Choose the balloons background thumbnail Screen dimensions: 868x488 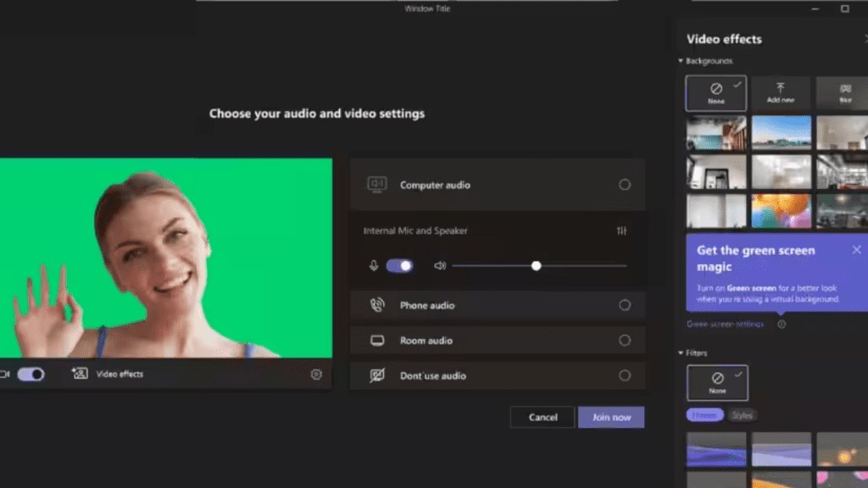coord(781,211)
